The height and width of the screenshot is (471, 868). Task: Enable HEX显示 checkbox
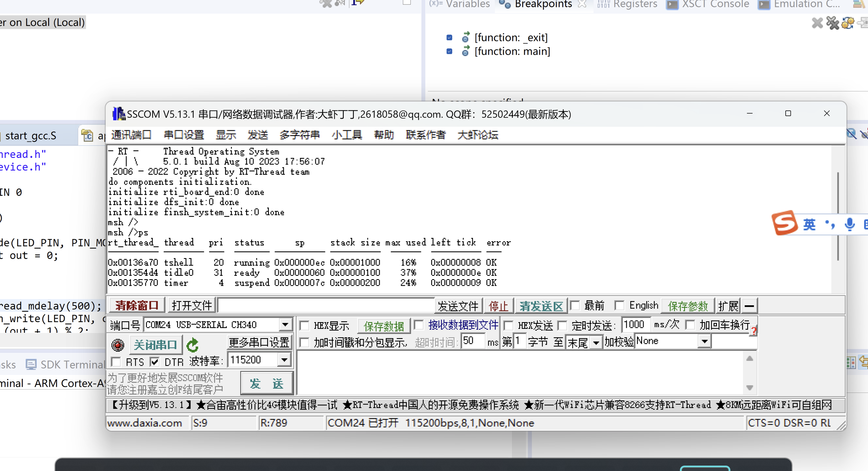point(304,326)
